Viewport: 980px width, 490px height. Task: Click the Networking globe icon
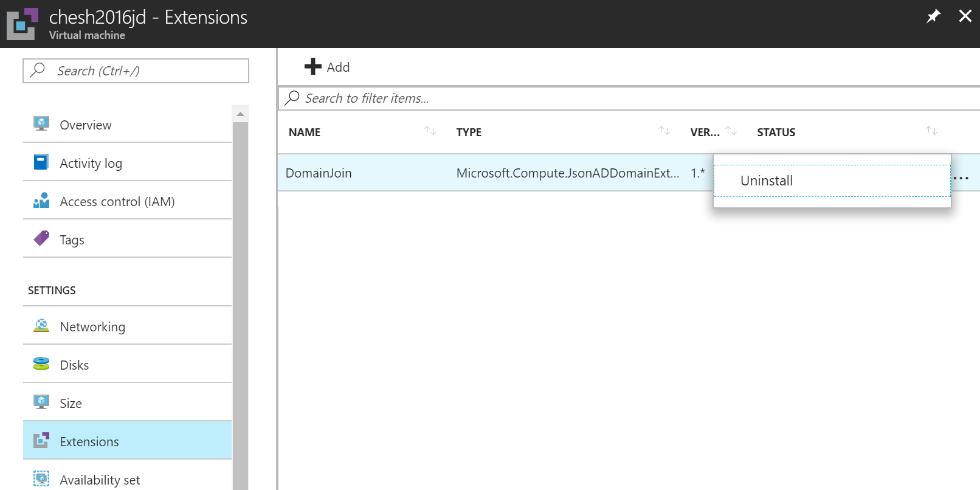pos(41,326)
